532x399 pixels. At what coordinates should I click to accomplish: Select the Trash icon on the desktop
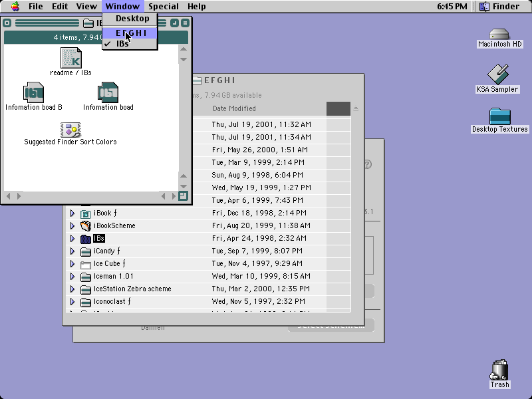[x=499, y=370]
